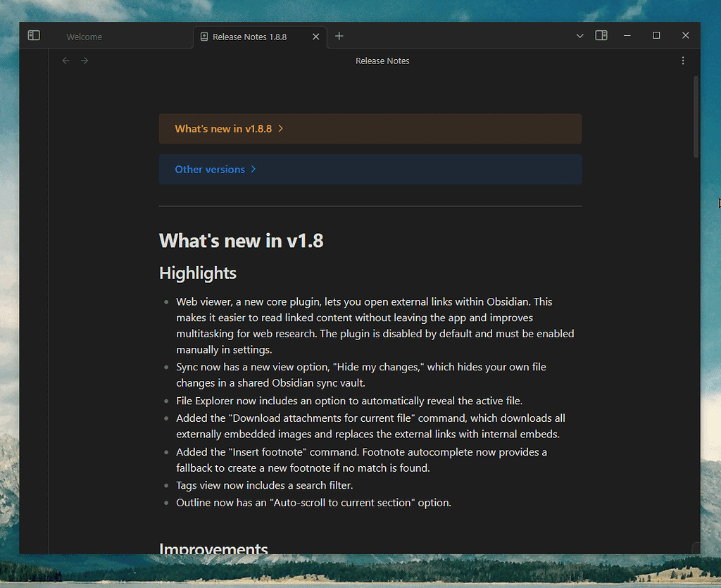Toggle the right sidebar panel

pyautogui.click(x=601, y=35)
